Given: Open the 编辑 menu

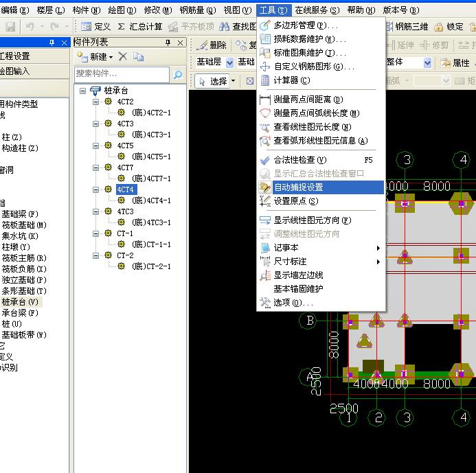Looking at the screenshot, I should pos(14,10).
